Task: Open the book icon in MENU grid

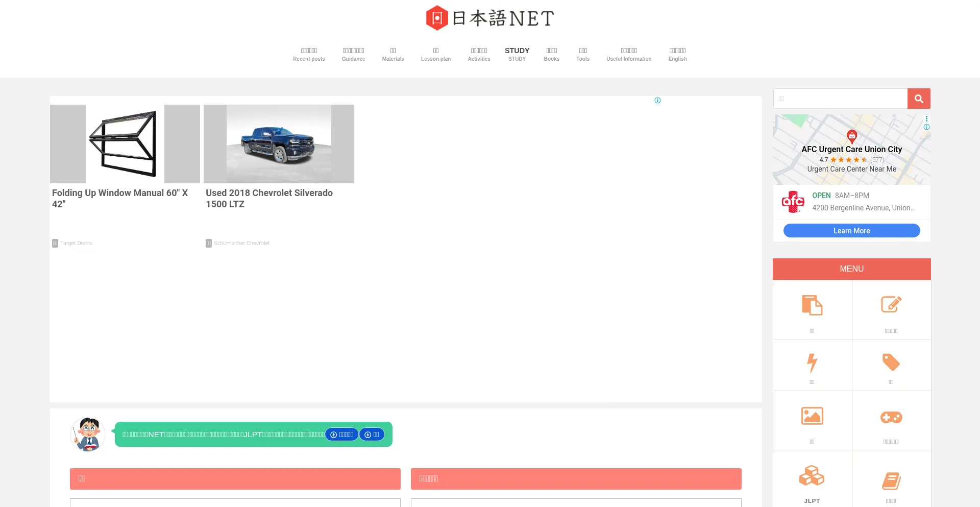Action: pos(891,480)
